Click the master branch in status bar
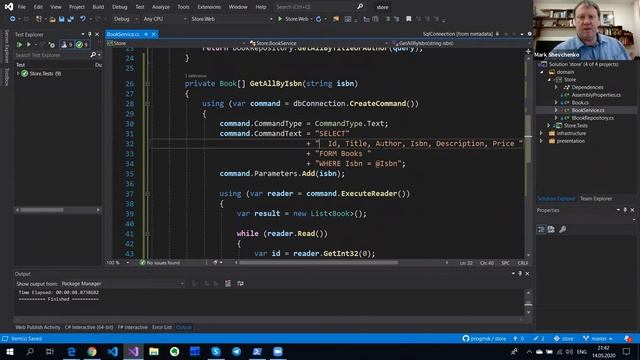 pos(598,338)
